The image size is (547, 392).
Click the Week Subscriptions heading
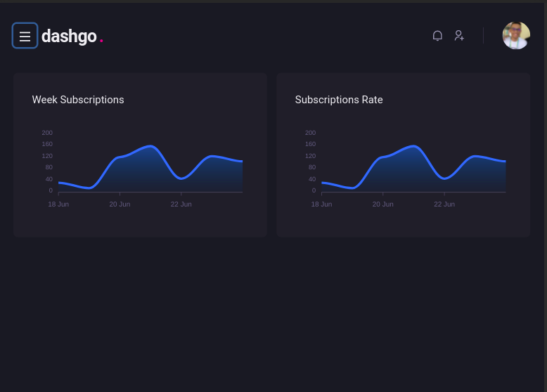tap(78, 100)
